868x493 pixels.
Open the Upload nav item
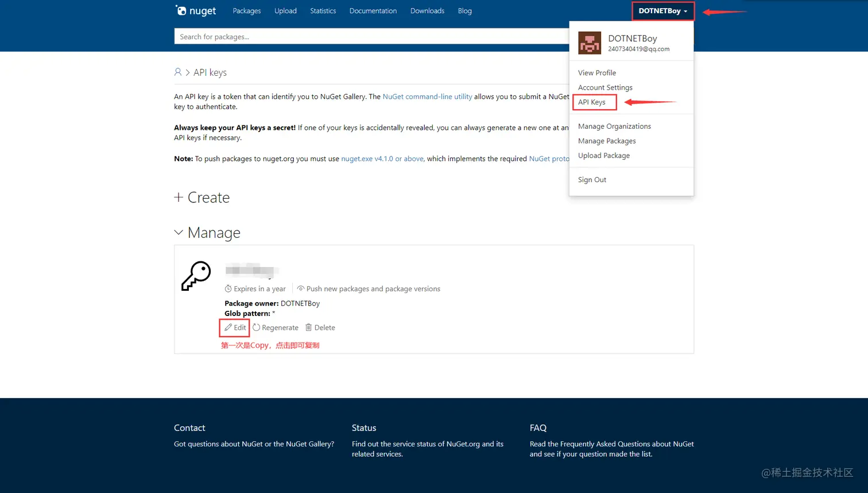285,11
